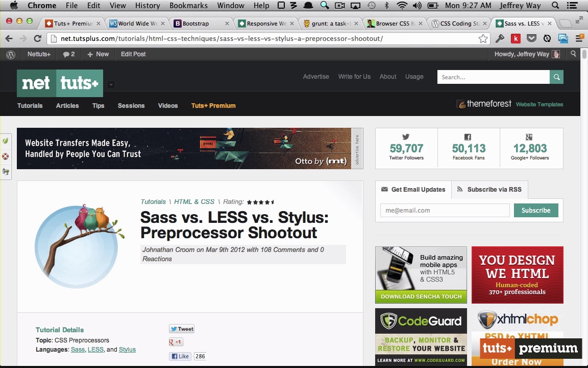Switch to the grunt: a task tab
The width and height of the screenshot is (588, 368).
click(330, 24)
